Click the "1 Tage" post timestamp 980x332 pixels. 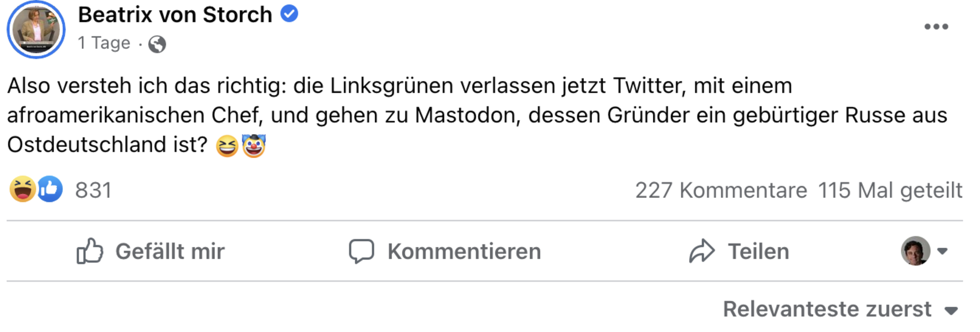[104, 43]
